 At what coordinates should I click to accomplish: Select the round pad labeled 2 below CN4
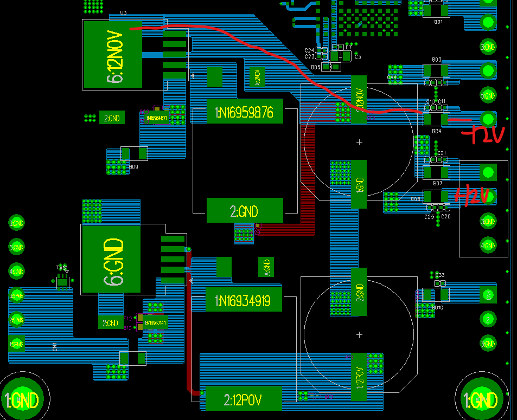(488, 319)
